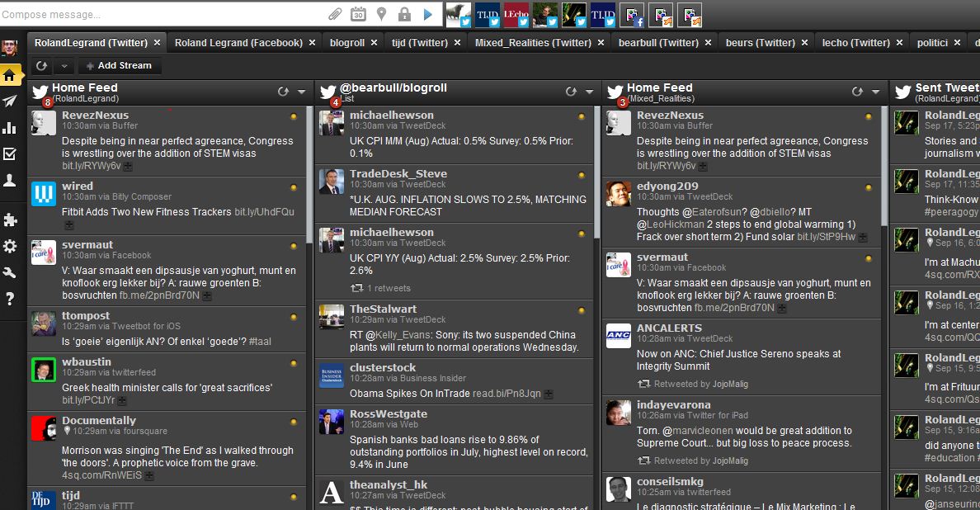The image size is (980, 510).
Task: Switch to the Mixed_Realities (Twitter) tab
Action: tap(533, 43)
